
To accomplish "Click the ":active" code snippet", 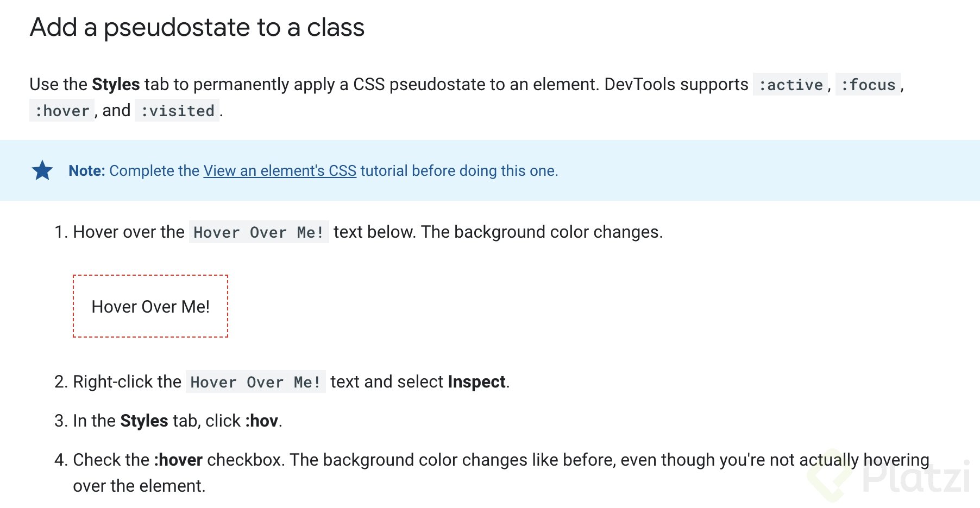I will click(790, 85).
